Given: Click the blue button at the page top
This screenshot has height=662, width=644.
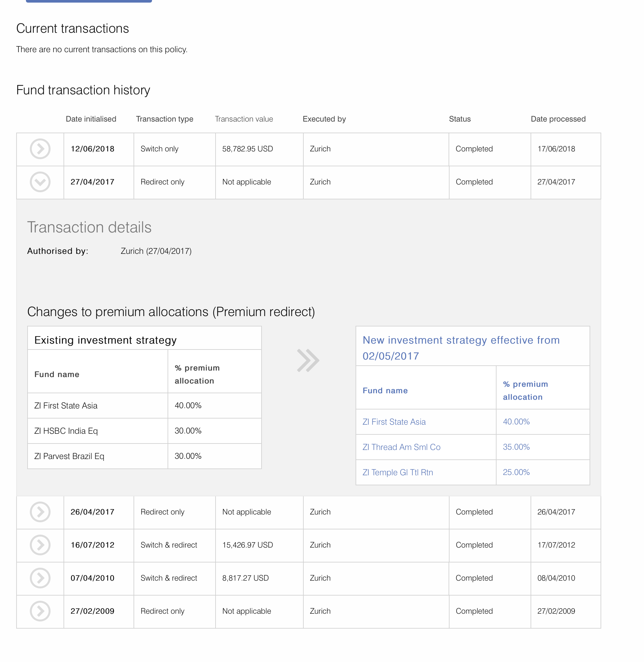Looking at the screenshot, I should [89, 1].
